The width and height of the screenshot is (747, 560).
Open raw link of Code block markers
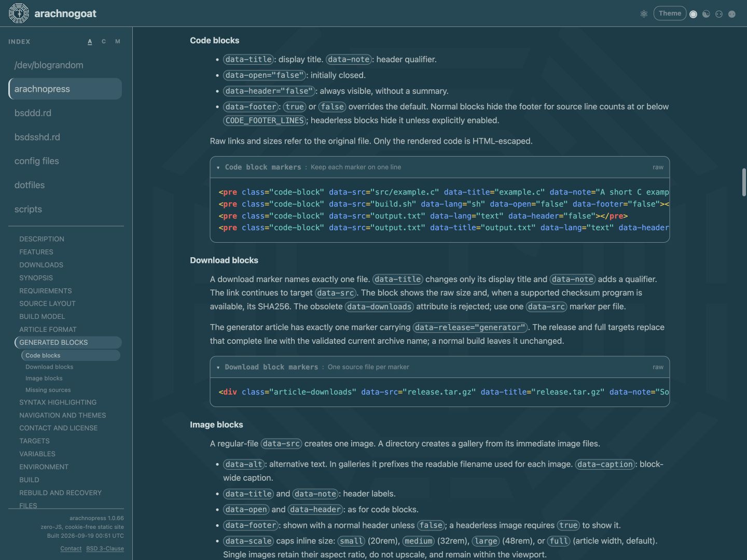pyautogui.click(x=658, y=167)
